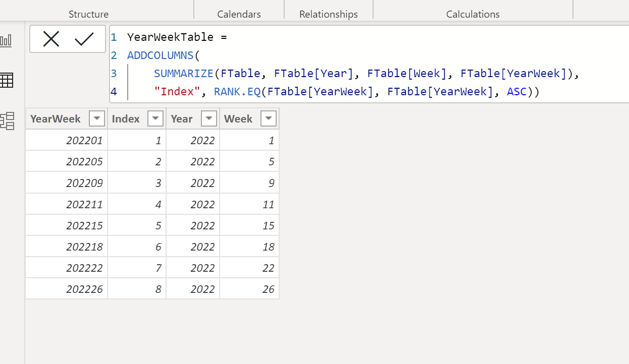Commit the formula with checkmark icon

pos(84,39)
